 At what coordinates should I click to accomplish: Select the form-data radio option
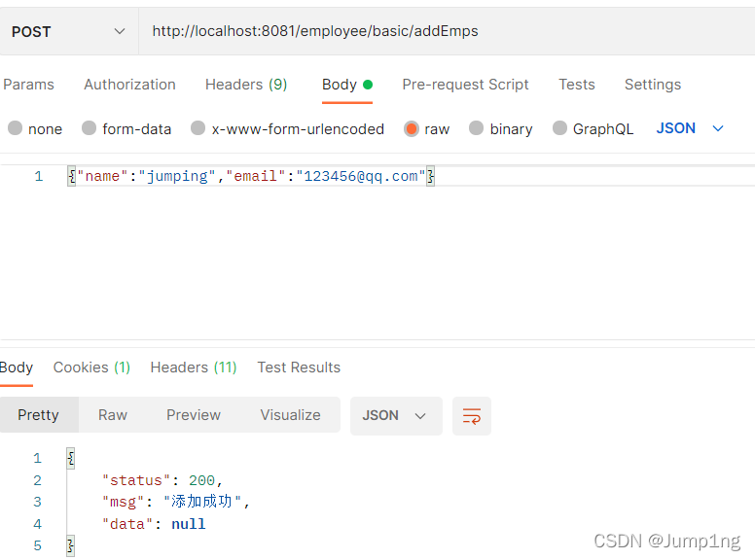pyautogui.click(x=126, y=129)
